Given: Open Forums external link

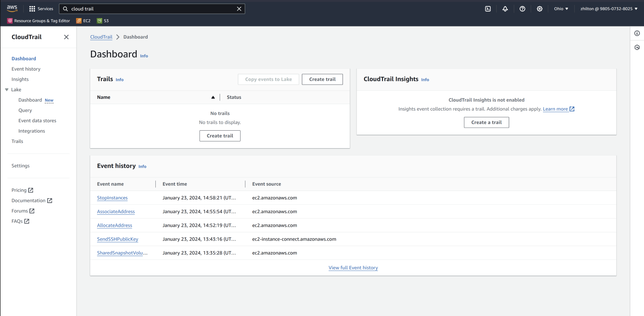Looking at the screenshot, I should (23, 211).
